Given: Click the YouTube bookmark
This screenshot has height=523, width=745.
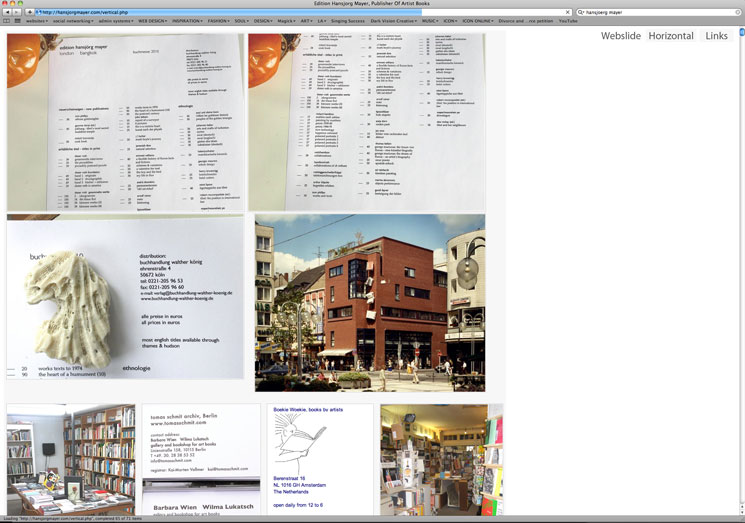Looking at the screenshot, I should coord(567,20).
